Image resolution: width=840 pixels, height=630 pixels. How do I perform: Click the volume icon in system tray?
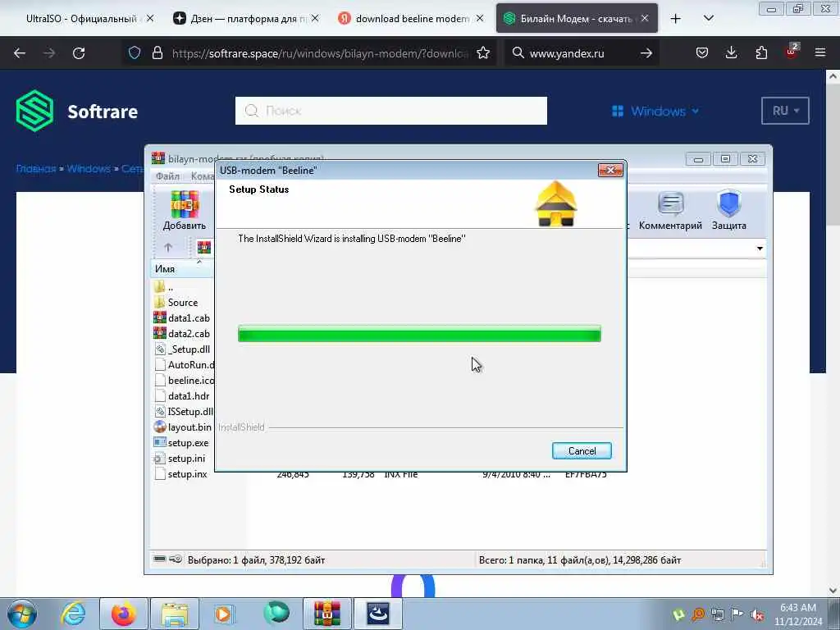coord(757,615)
